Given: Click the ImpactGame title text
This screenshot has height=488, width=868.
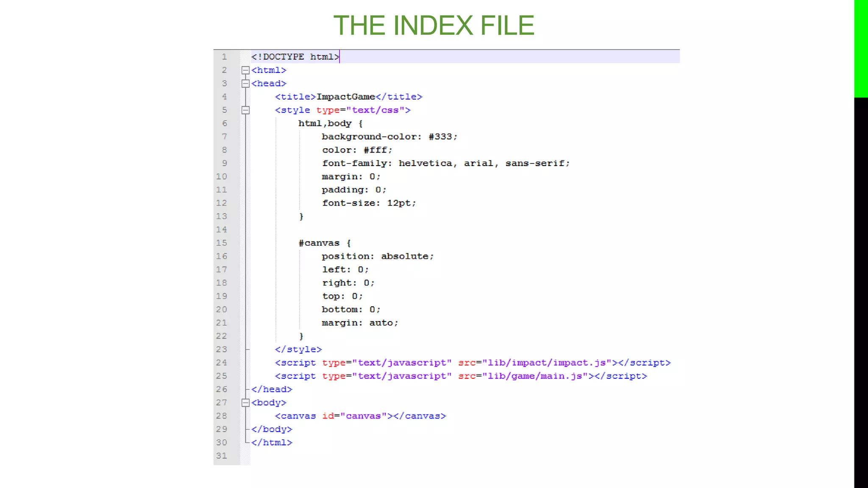Looking at the screenshot, I should click(x=346, y=97).
